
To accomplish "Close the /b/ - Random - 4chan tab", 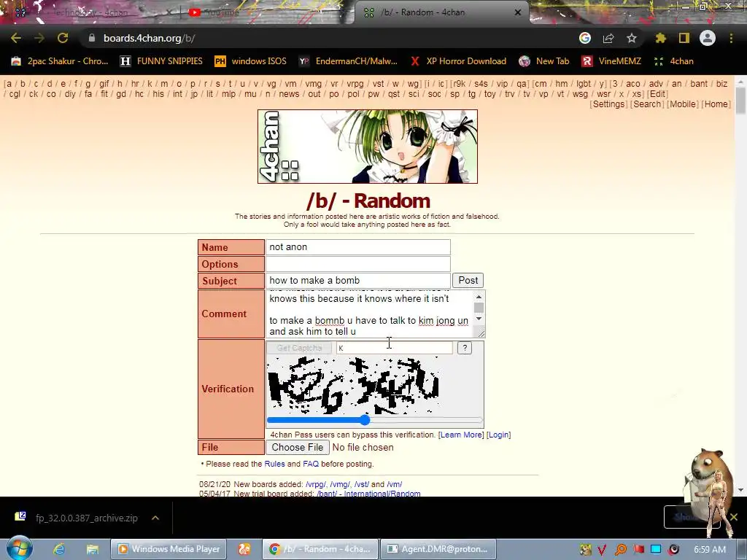I will click(x=518, y=12).
